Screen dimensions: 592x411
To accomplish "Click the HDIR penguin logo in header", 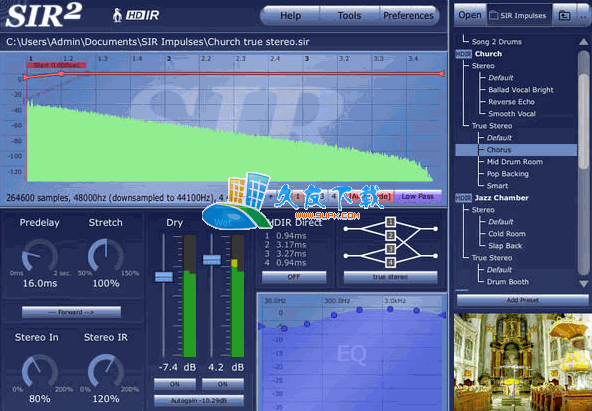I will [136, 15].
